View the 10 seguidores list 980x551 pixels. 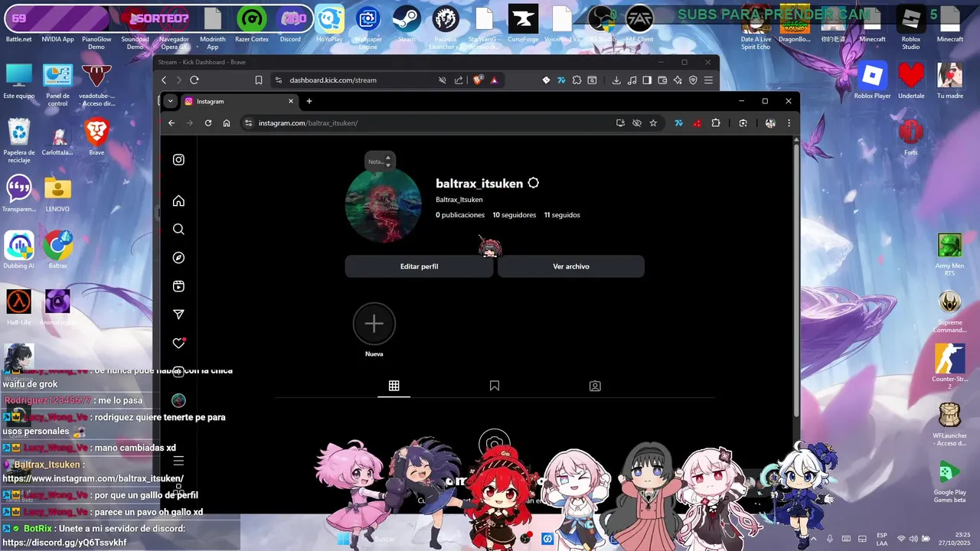coord(514,215)
